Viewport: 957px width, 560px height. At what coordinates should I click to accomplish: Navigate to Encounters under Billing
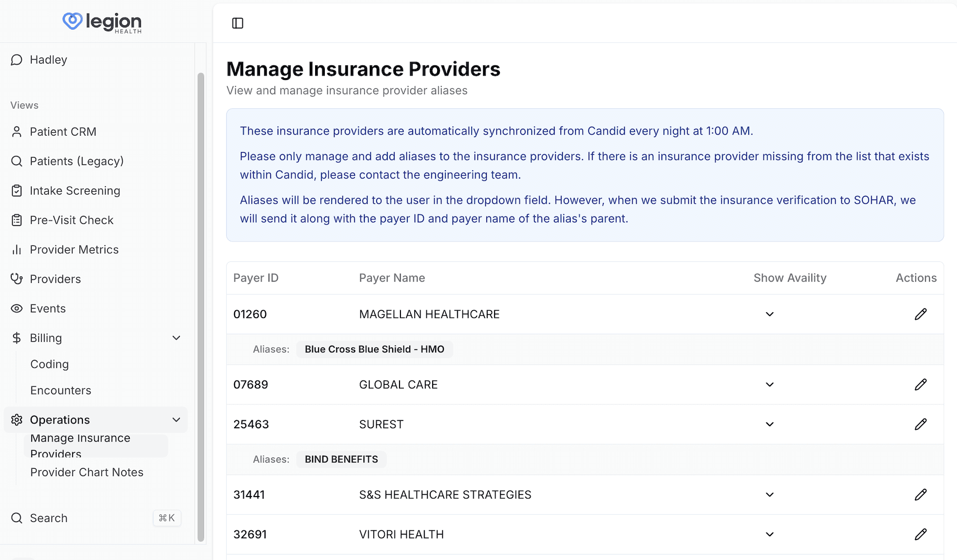60,390
